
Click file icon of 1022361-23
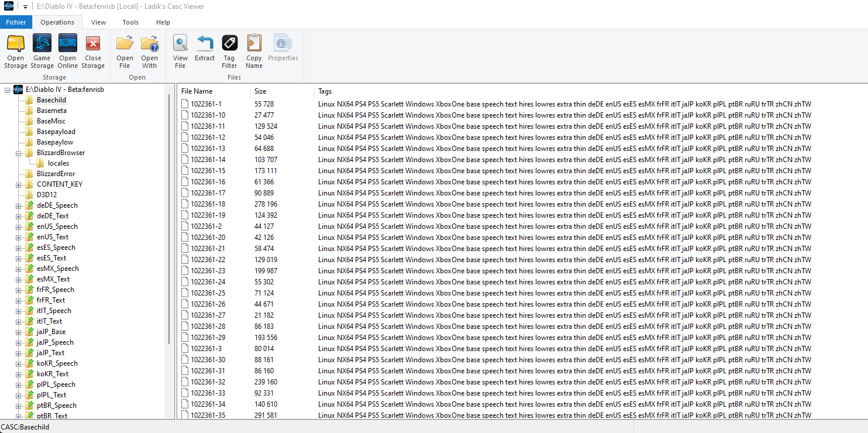(x=185, y=270)
